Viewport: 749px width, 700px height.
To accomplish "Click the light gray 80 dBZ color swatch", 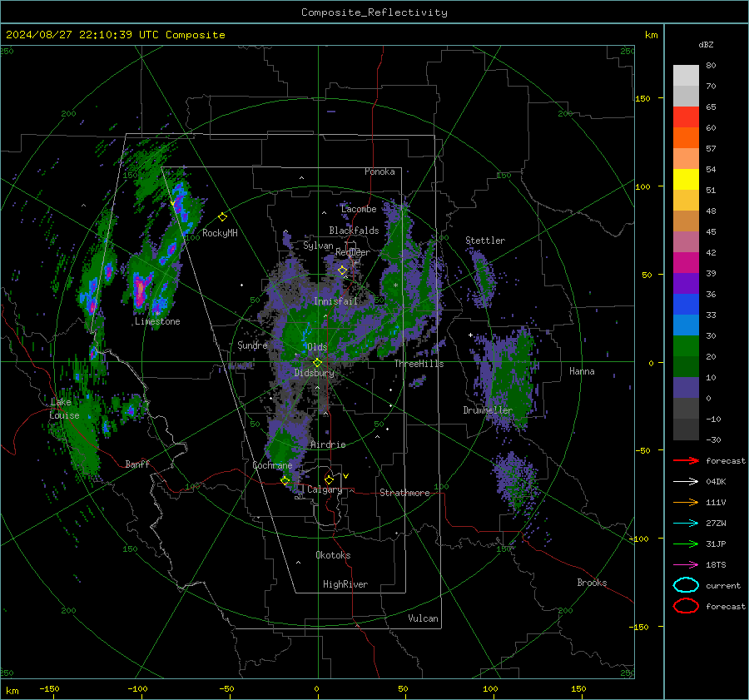I will point(686,75).
